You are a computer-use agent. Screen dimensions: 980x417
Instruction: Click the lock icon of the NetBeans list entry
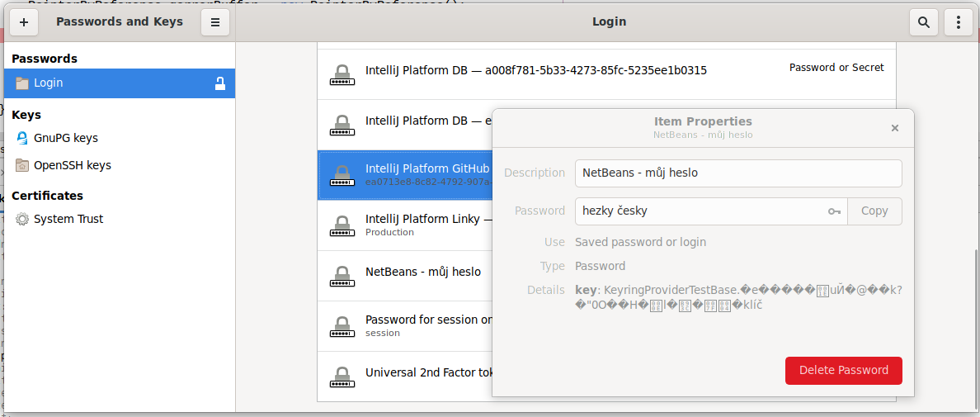(342, 277)
